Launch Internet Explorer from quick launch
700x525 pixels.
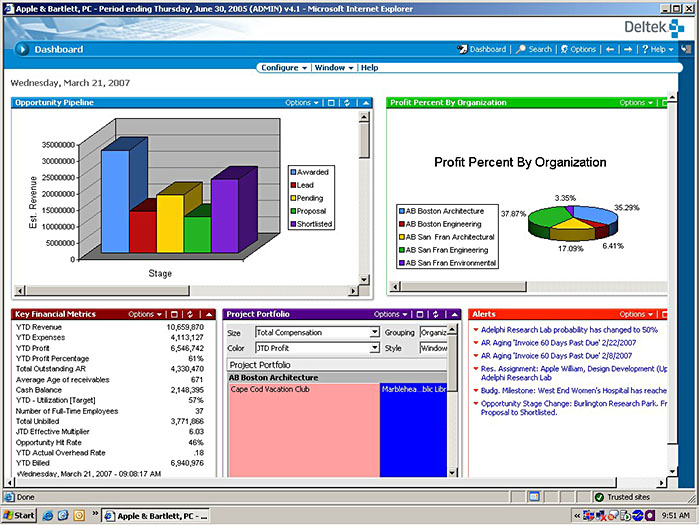48,516
